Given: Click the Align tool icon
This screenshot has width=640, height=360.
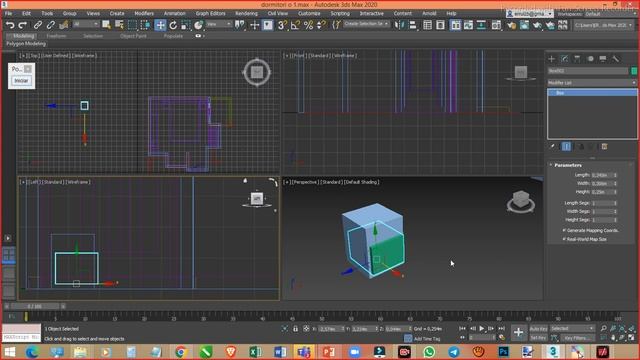Looking at the screenshot, I should [x=413, y=25].
